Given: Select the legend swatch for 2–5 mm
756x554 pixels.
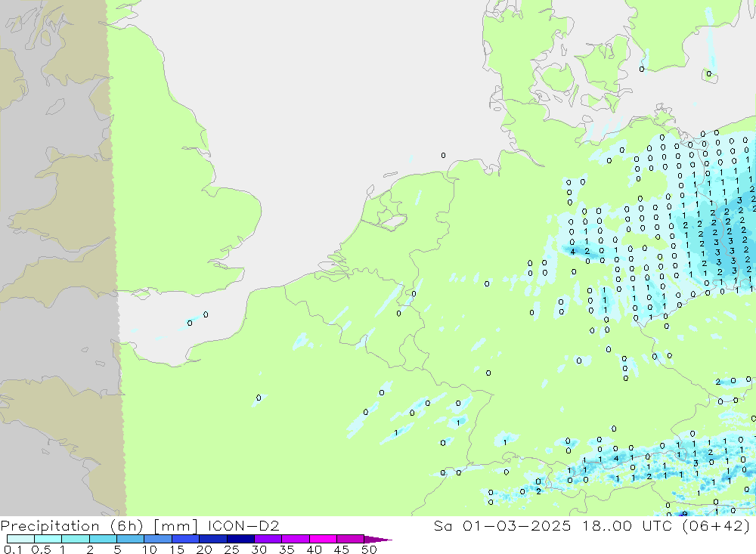Looking at the screenshot, I should (x=103, y=539).
